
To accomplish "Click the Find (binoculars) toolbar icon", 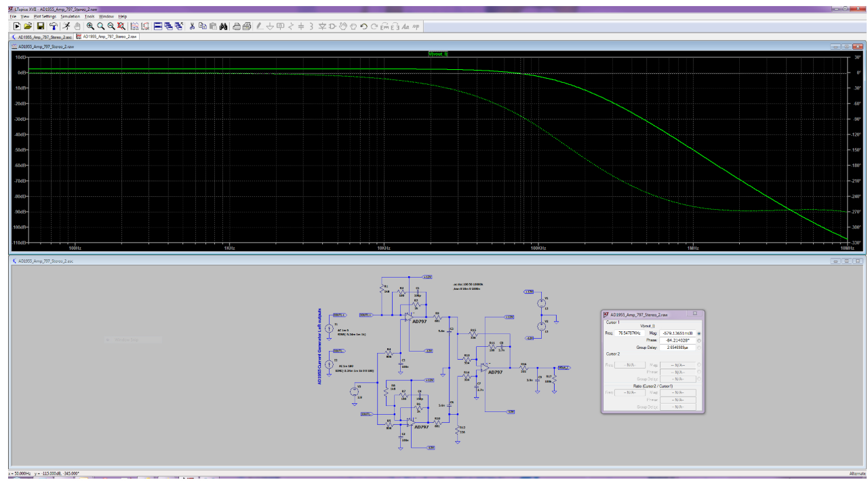I will click(222, 26).
